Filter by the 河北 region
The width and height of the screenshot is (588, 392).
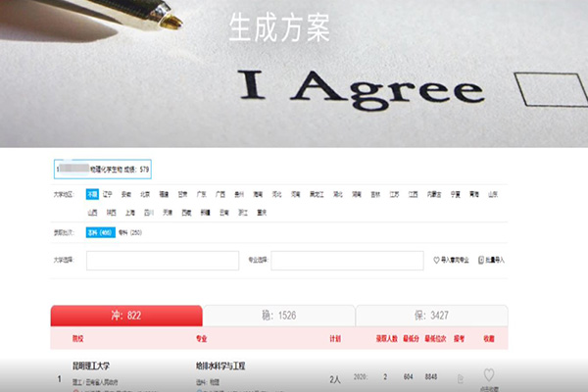[x=276, y=194]
